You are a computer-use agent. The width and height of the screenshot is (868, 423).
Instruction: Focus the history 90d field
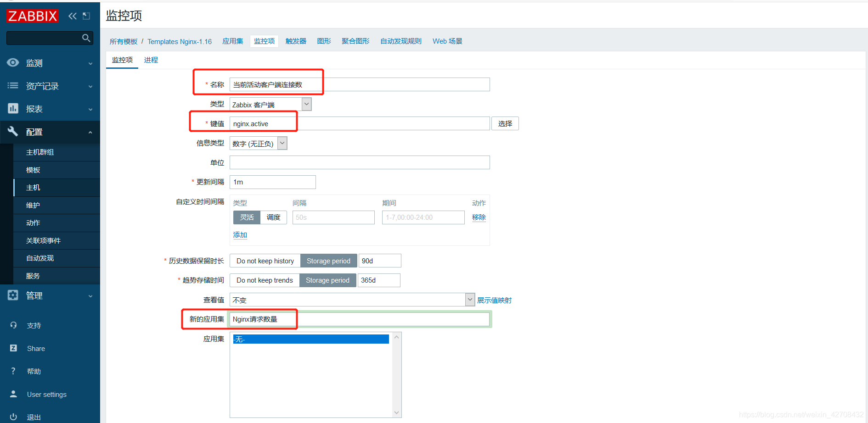[380, 261]
